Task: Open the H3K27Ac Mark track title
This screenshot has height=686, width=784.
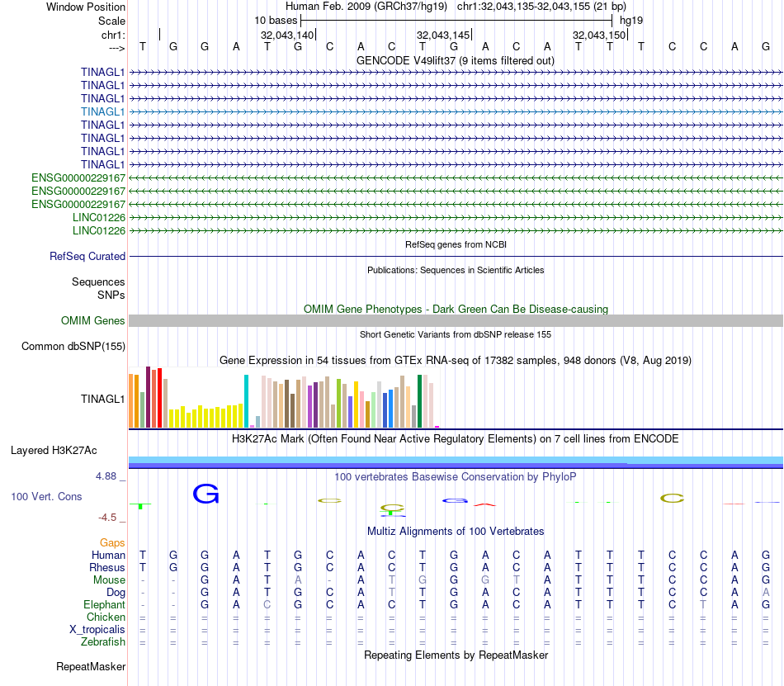Action: [x=456, y=438]
